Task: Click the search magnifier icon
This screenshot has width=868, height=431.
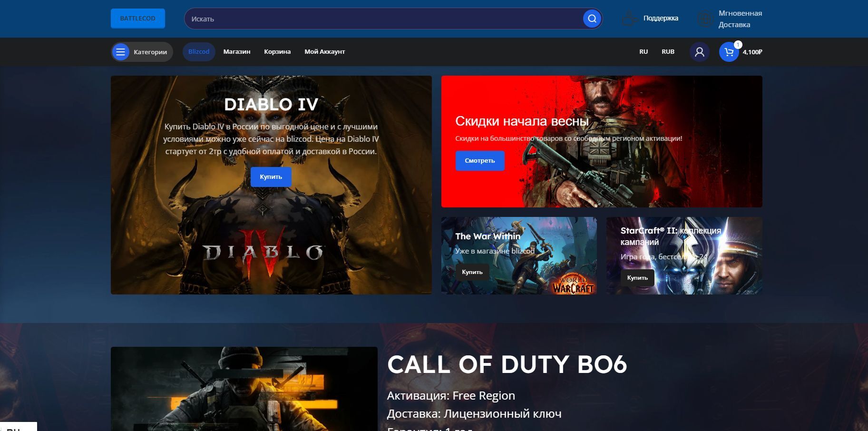Action: (x=592, y=19)
